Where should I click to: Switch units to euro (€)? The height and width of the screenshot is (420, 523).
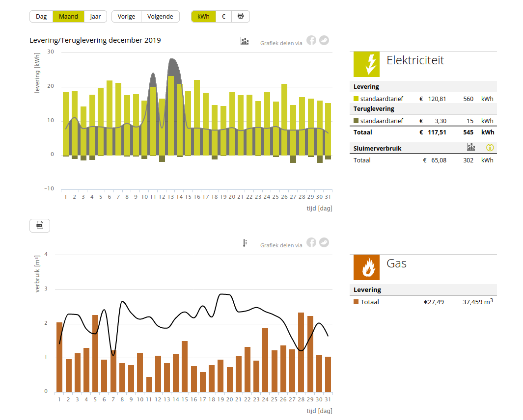pos(223,16)
